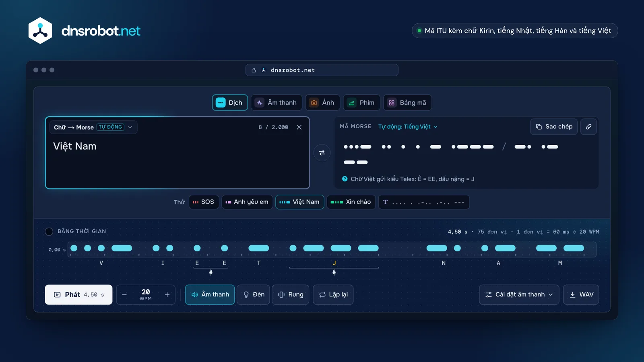Increase WPM with plus button
Screen dimensions: 644x362
(167, 295)
